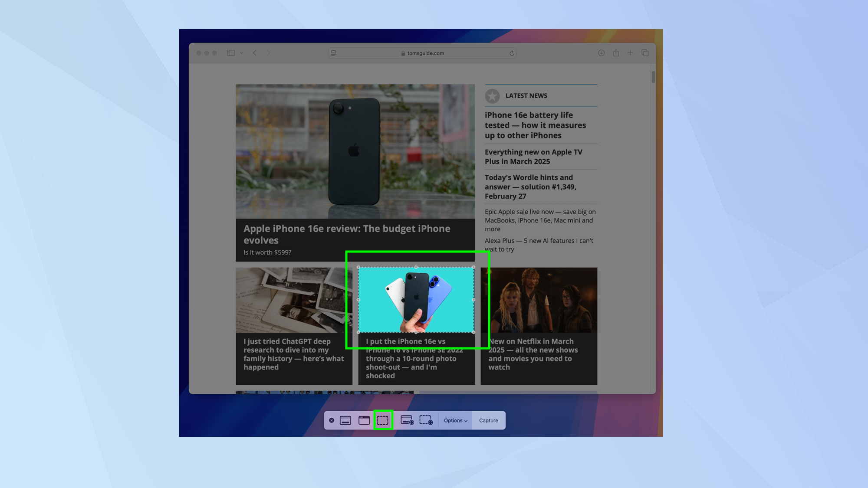Toggle the page format icon in address bar

pyautogui.click(x=333, y=52)
